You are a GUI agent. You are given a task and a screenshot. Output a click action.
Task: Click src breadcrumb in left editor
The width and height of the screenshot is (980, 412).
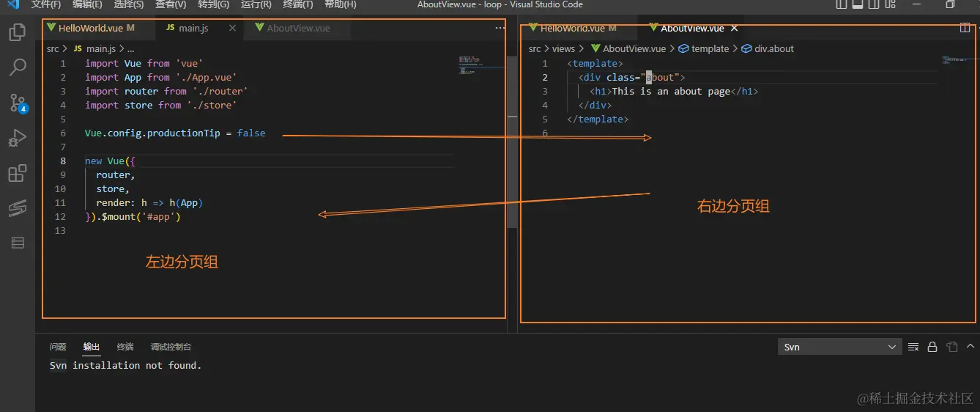pos(53,48)
